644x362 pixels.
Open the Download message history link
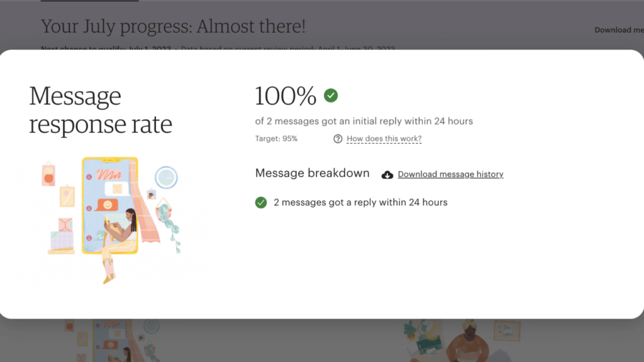[450, 174]
